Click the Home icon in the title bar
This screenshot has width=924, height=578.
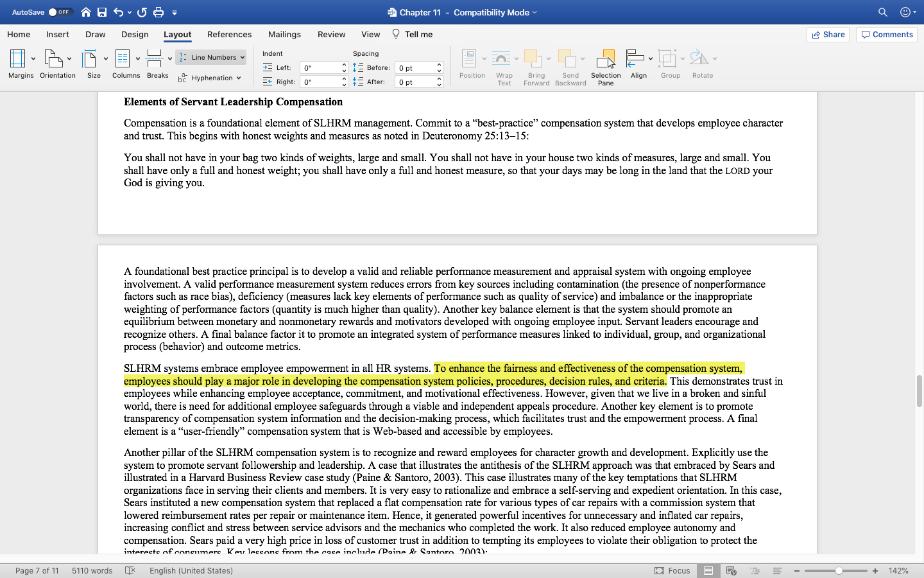pos(86,12)
